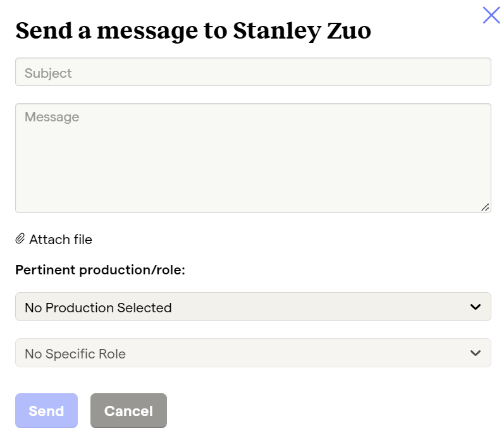Click the 'Message' placeholder text
The height and width of the screenshot is (440, 504).
(x=52, y=118)
